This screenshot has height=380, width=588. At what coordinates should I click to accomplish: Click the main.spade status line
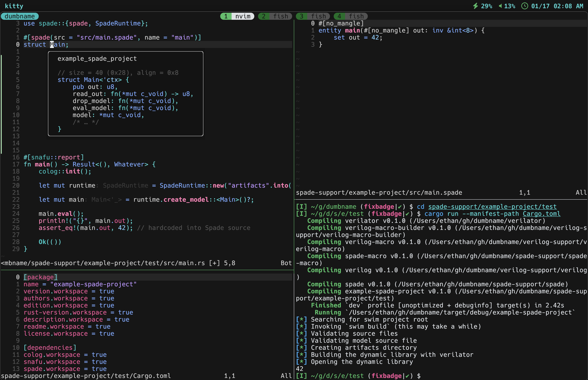[379, 192]
